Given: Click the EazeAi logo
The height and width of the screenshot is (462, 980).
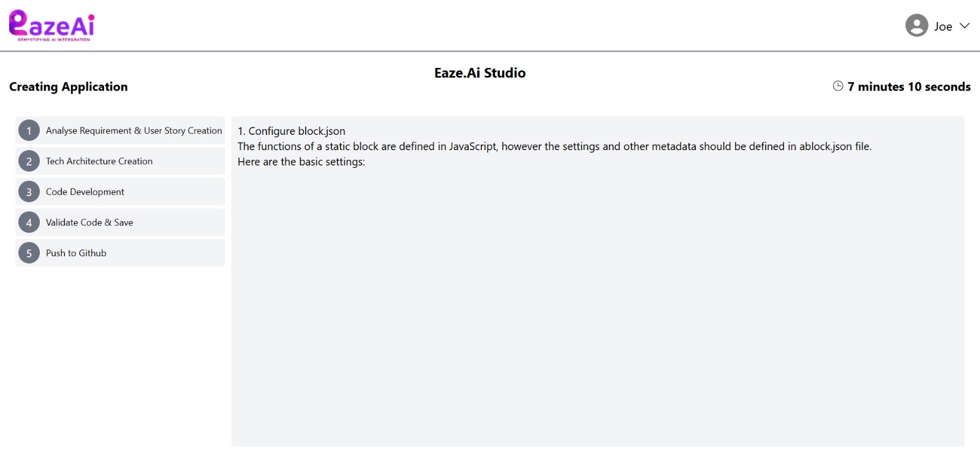Looking at the screenshot, I should click(52, 26).
